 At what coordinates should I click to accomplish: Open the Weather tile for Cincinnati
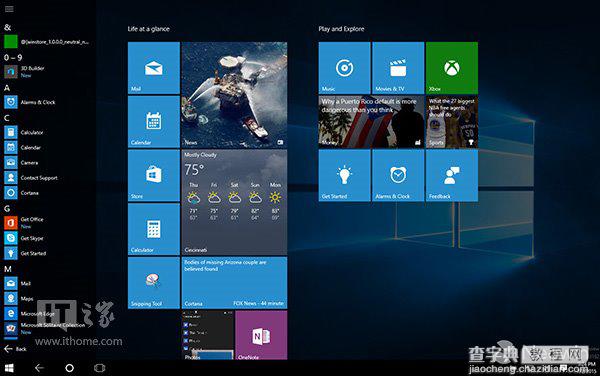pyautogui.click(x=235, y=202)
